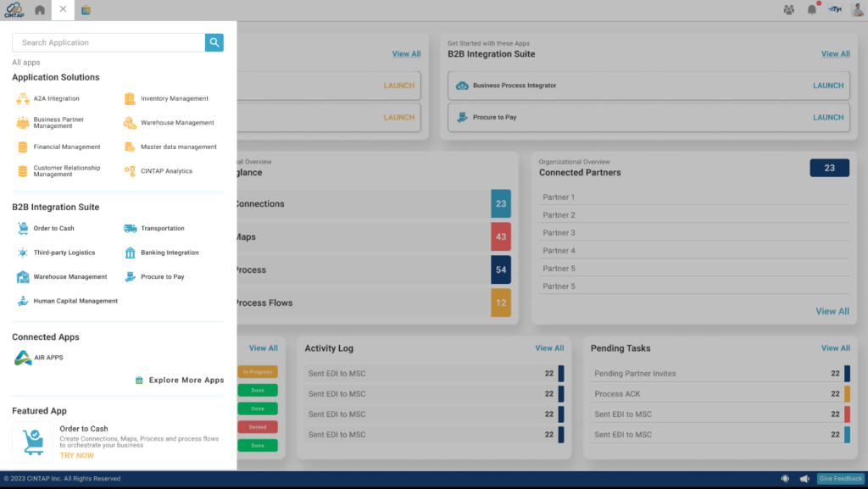This screenshot has height=489, width=868.
Task: Open Customer Relationship Management icon
Action: point(23,171)
